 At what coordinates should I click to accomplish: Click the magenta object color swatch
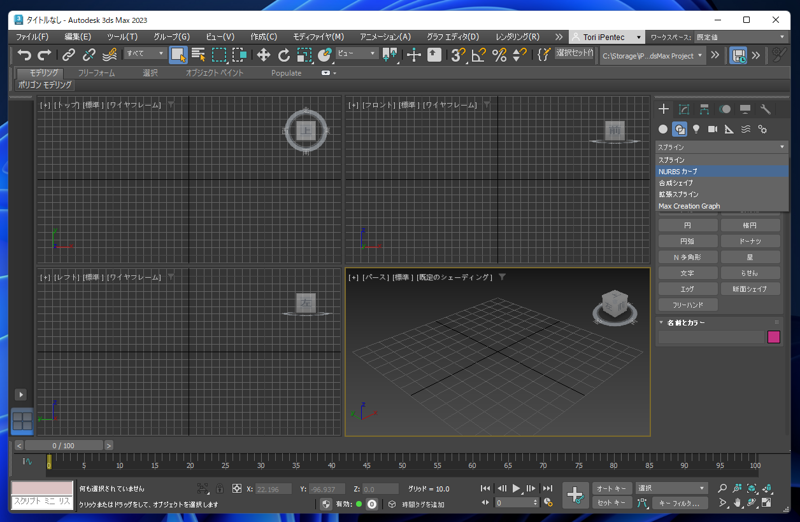773,337
